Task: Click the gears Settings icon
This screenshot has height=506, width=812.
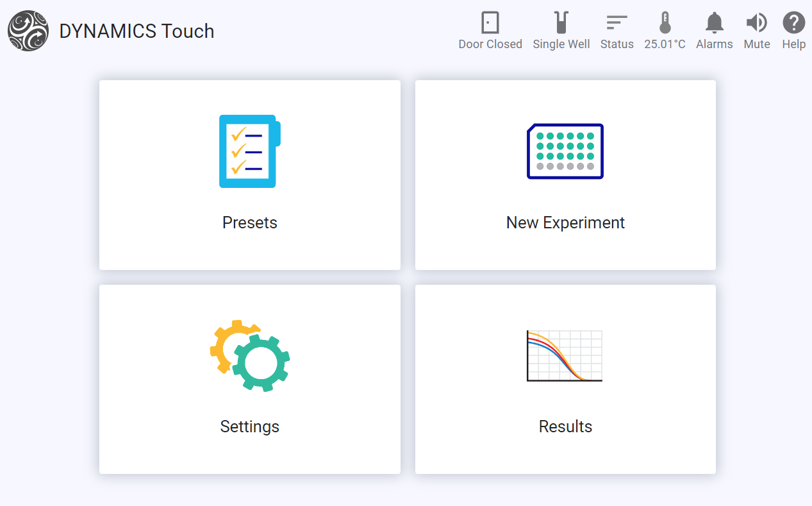Action: 249,355
